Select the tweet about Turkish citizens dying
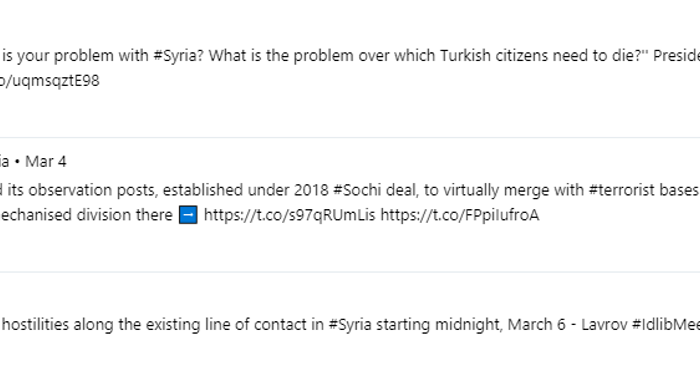 click(350, 68)
